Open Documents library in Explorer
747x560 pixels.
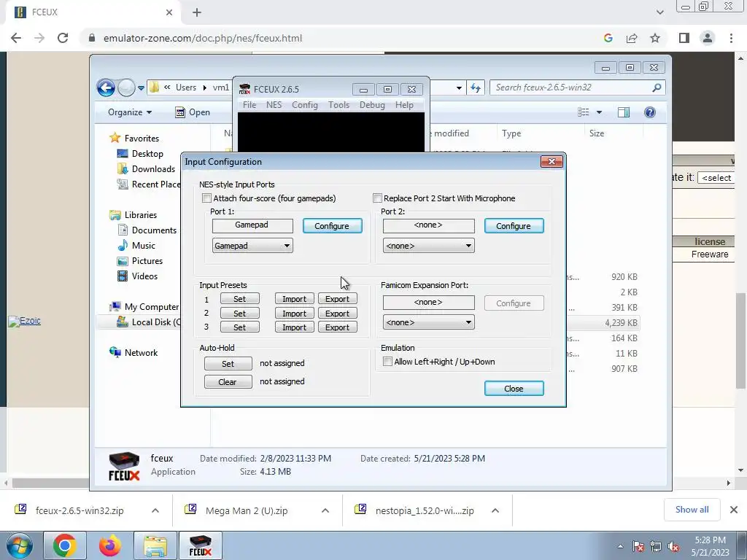pos(154,230)
